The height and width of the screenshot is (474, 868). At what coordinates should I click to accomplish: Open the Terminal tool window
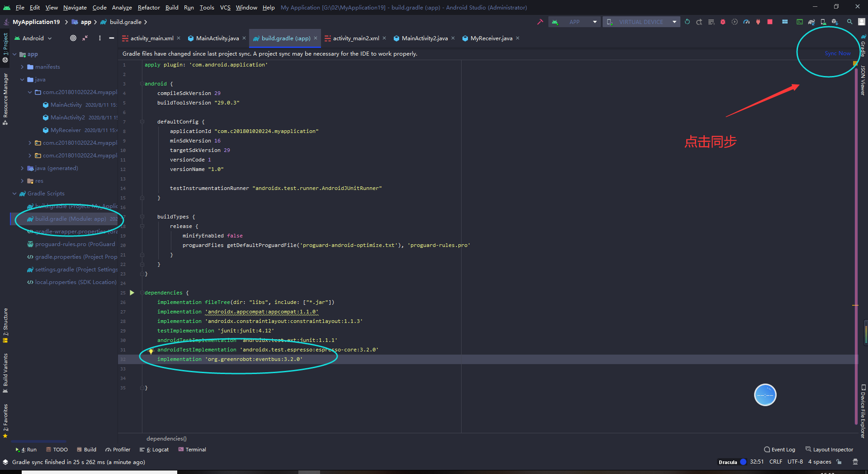coord(192,450)
